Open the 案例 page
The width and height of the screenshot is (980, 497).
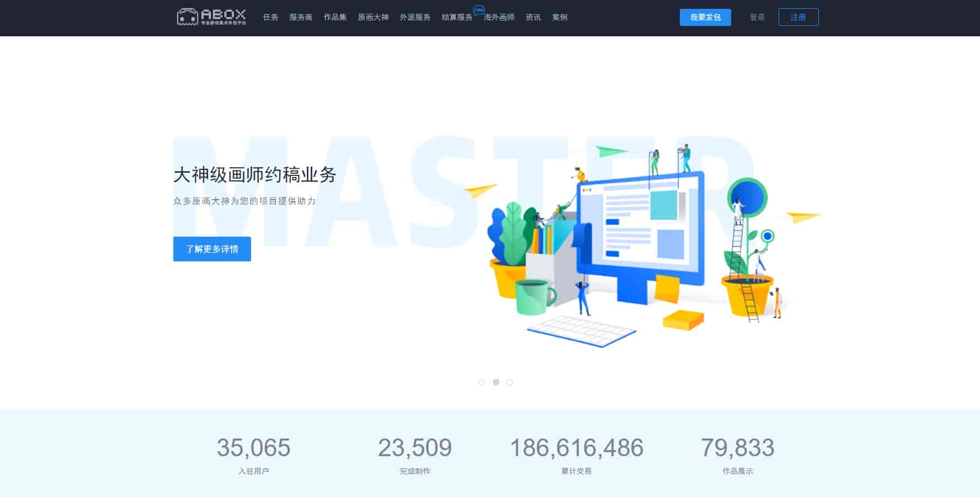point(560,17)
